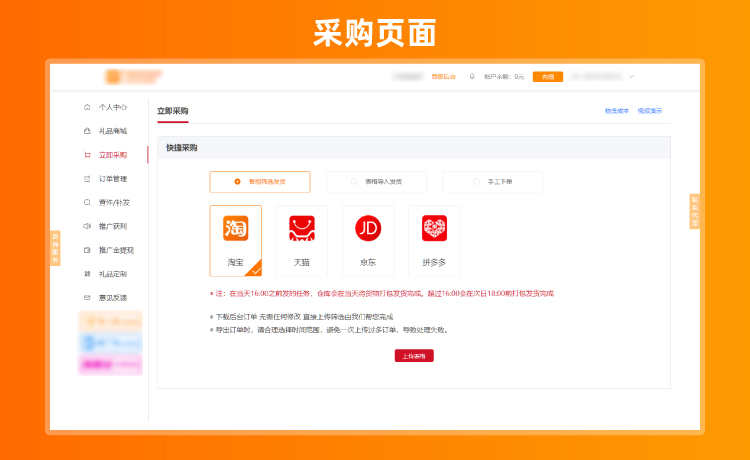Click the orange side tab on the left edge
The width and height of the screenshot is (750, 460).
tap(55, 248)
